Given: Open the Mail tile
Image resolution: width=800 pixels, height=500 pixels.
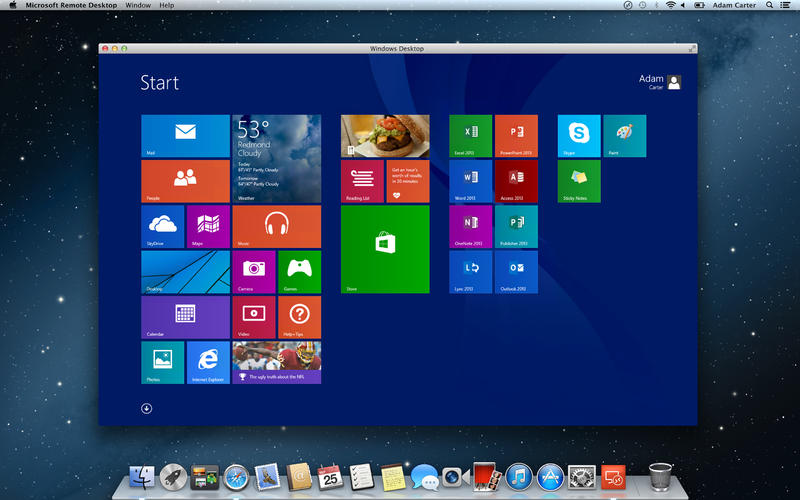Looking at the screenshot, I should point(185,136).
